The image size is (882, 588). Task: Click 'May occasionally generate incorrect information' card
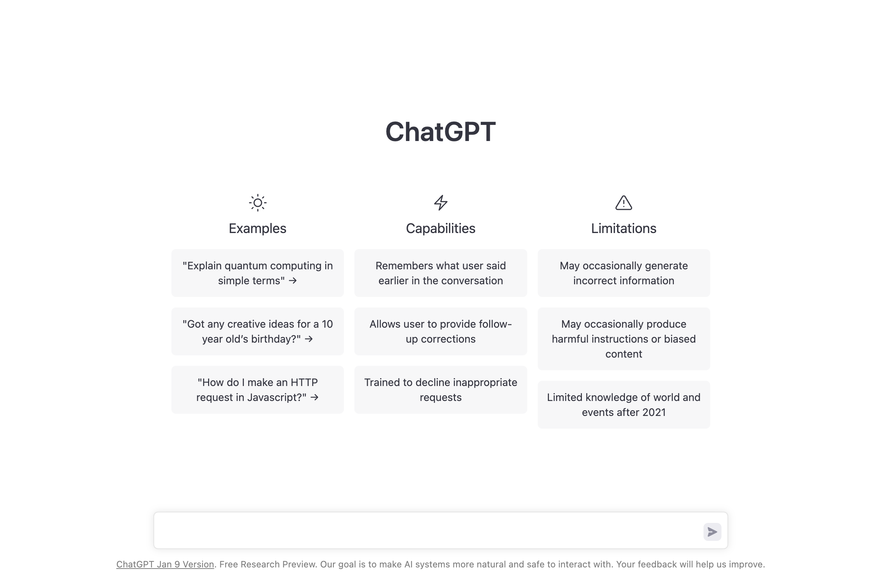[x=623, y=272]
